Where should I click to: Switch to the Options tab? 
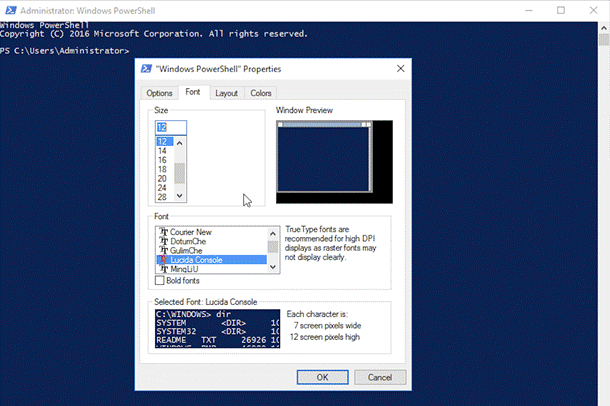tap(160, 93)
